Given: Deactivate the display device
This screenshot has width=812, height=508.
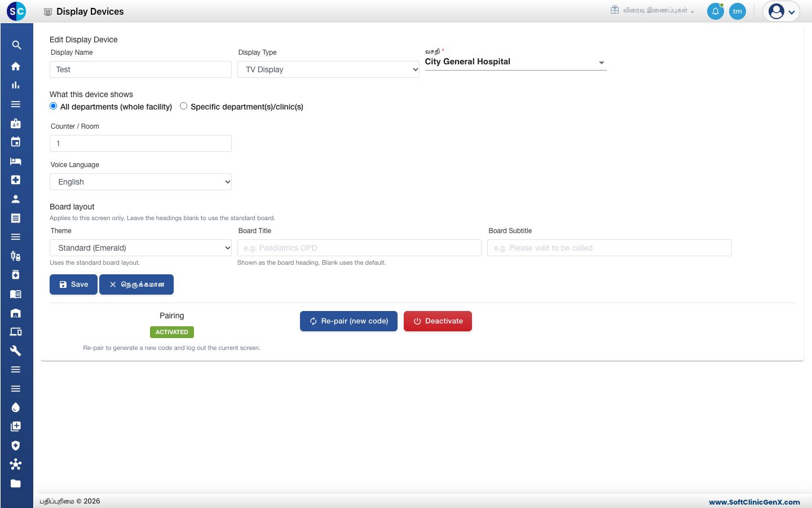Looking at the screenshot, I should pos(438,321).
